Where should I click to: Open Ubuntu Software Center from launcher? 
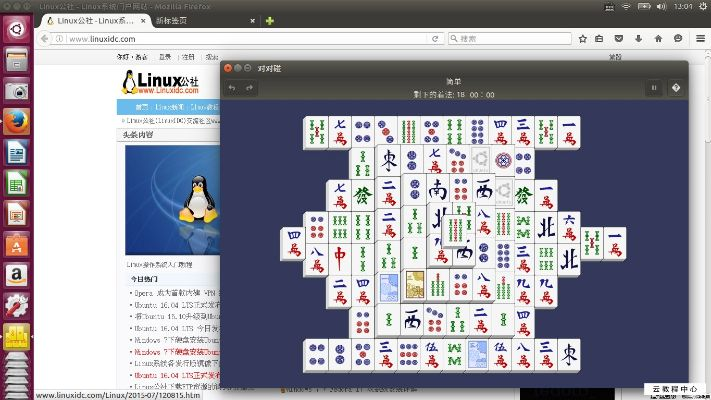coord(17,245)
